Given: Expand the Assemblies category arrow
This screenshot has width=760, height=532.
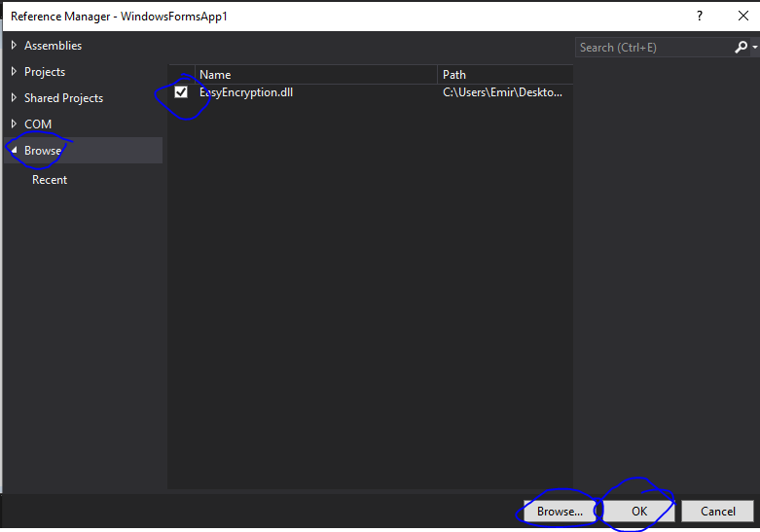Looking at the screenshot, I should pos(14,45).
